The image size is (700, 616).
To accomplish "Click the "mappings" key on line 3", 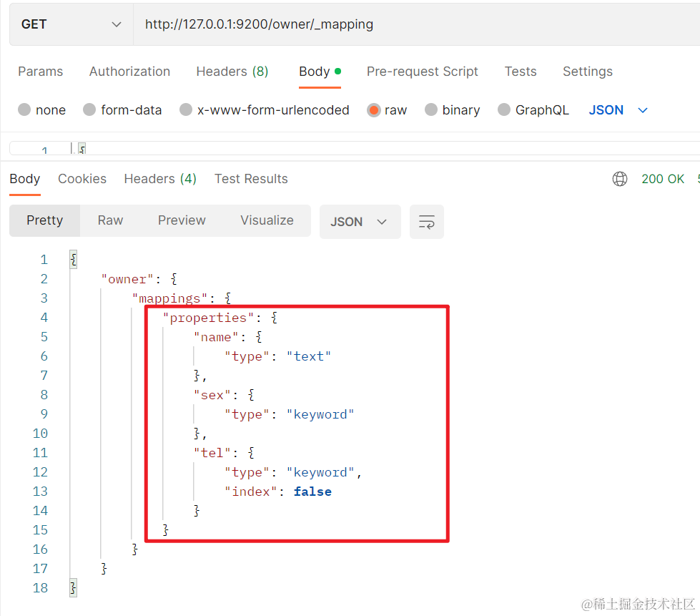I will (x=169, y=298).
